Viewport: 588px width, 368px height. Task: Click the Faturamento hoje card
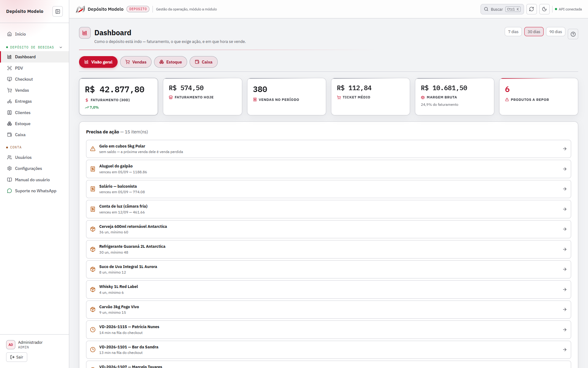click(202, 97)
